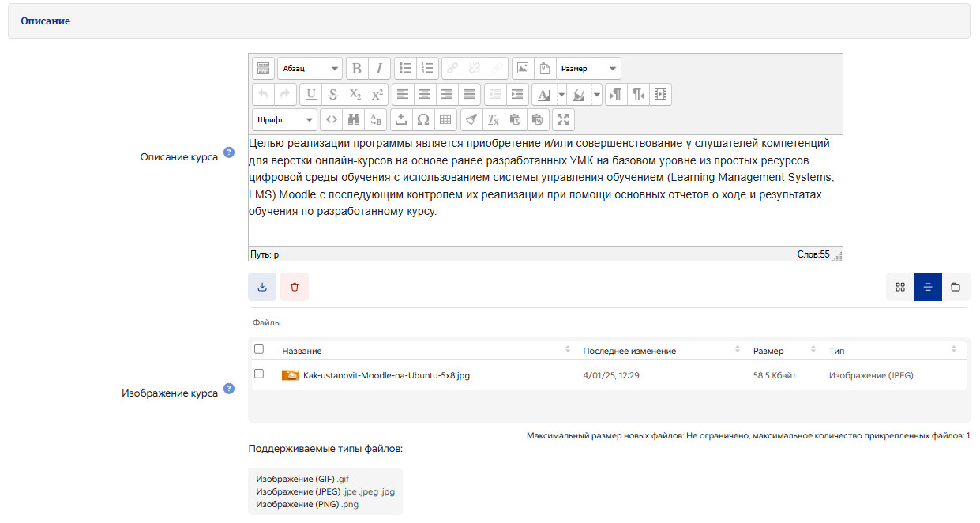The width and height of the screenshot is (980, 523).
Task: Set right-to-left text direction
Action: (x=638, y=95)
